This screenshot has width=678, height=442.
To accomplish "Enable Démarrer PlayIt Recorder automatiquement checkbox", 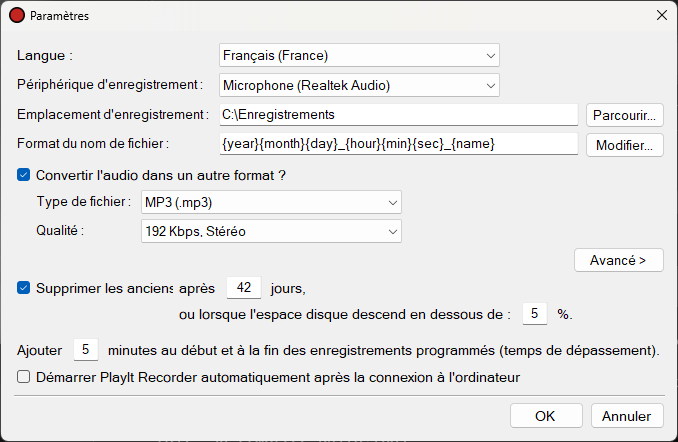I will pos(23,377).
